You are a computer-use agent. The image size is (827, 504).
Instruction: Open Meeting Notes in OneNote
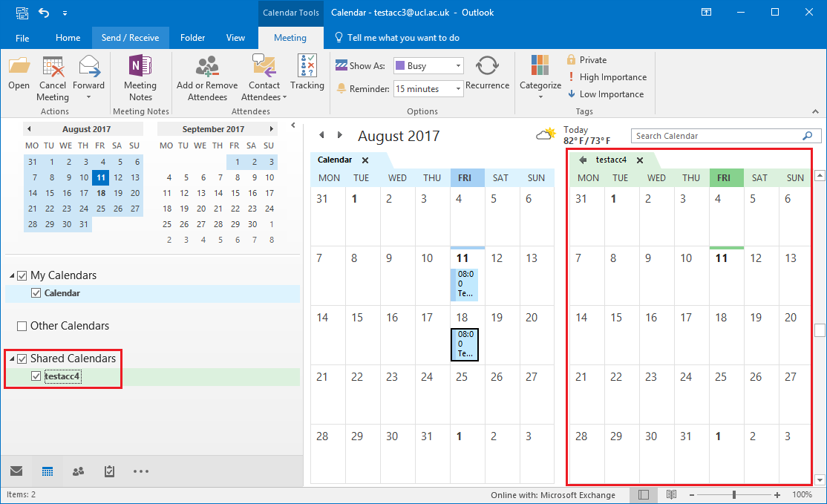(140, 66)
